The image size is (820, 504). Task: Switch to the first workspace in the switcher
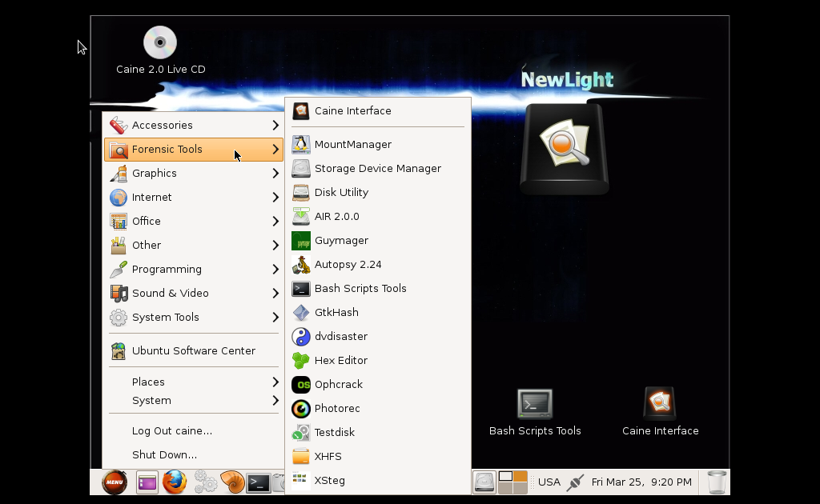(x=505, y=476)
